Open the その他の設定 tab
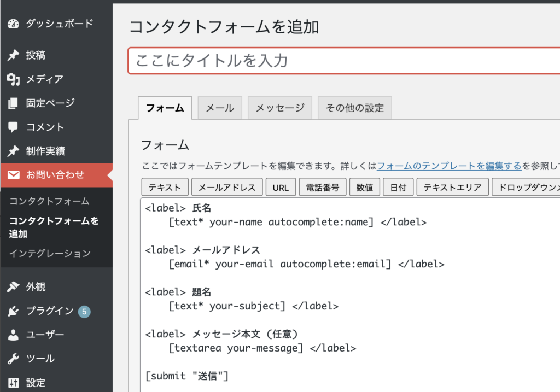Screen dimensions: 560x392 click(354, 108)
